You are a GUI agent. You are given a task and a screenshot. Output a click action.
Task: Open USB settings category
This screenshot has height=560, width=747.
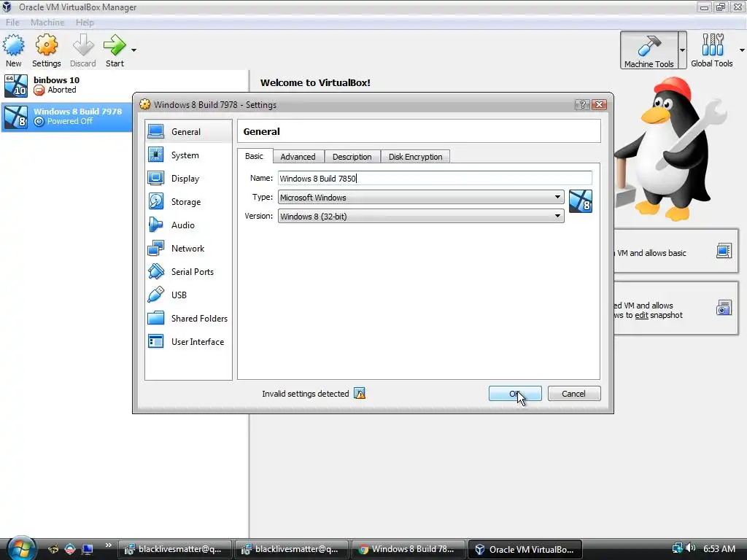pos(188,295)
